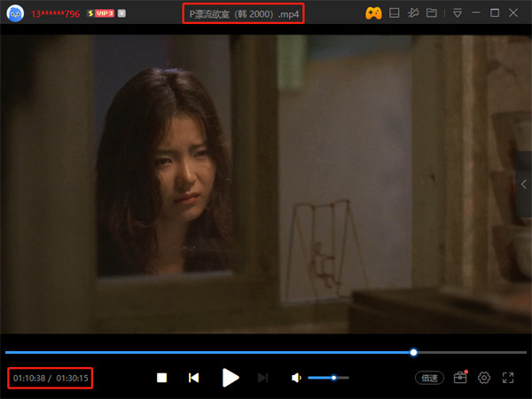Click the video file title
532x399 pixels.
[x=246, y=14]
